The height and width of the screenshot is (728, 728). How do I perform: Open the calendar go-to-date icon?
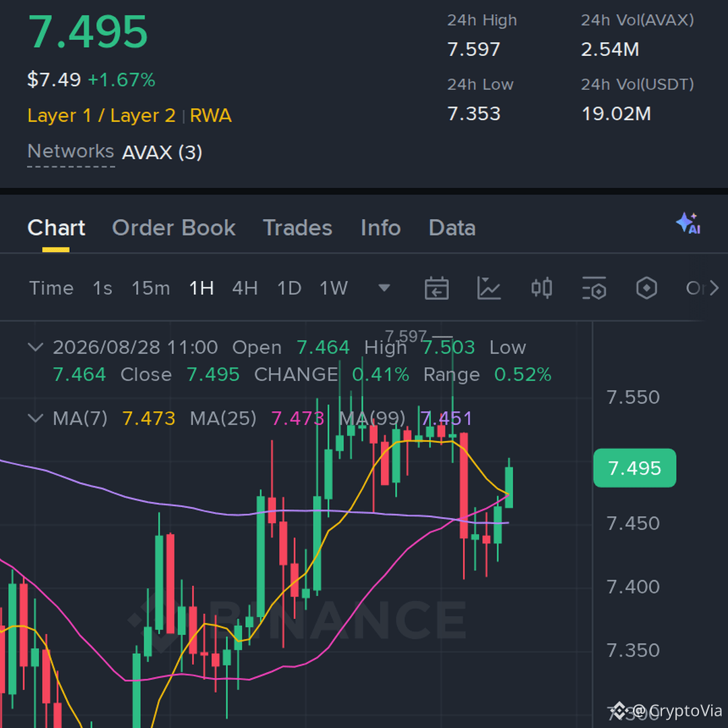click(x=436, y=288)
